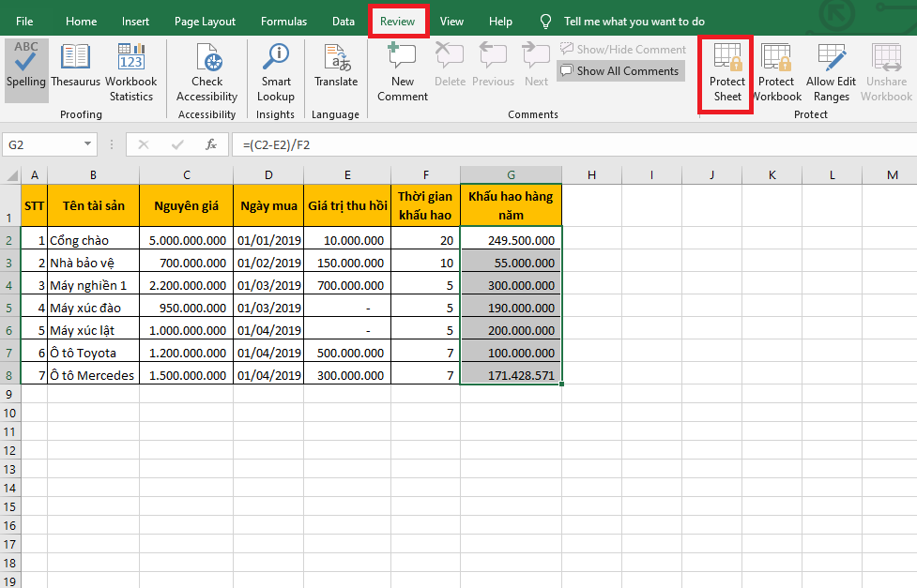Open Workbook Statistics
This screenshot has width=917, height=588.
pos(131,66)
